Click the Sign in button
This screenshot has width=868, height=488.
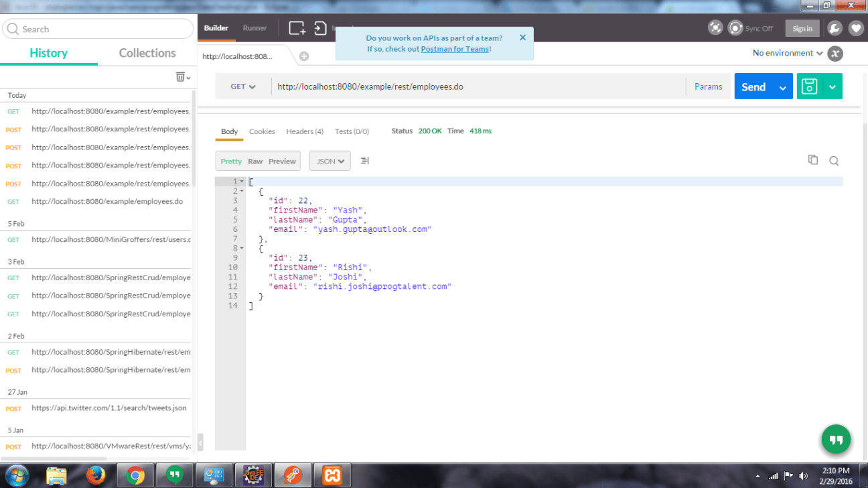(802, 28)
